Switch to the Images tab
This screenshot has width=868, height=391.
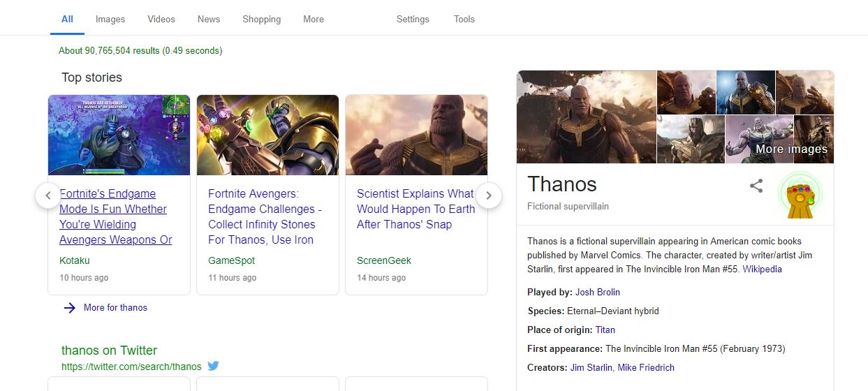110,20
